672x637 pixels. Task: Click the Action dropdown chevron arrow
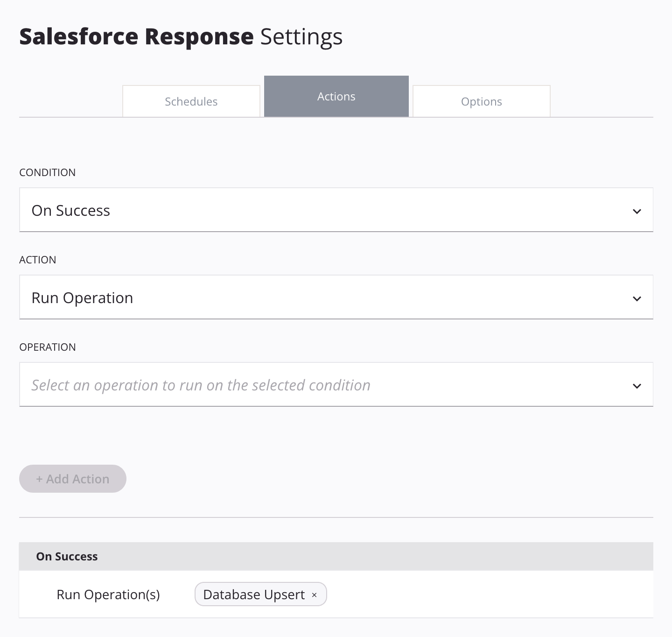coord(637,298)
